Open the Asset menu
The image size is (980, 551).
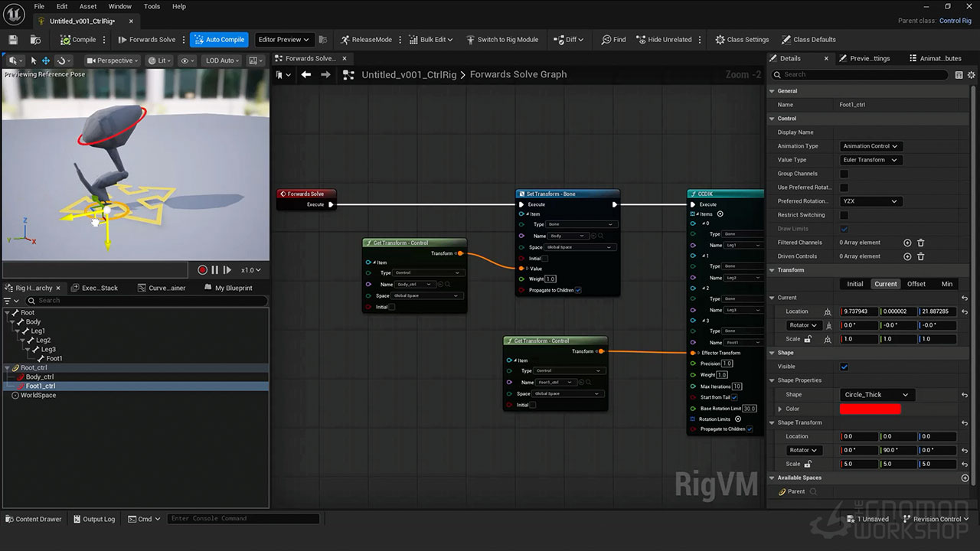point(88,6)
